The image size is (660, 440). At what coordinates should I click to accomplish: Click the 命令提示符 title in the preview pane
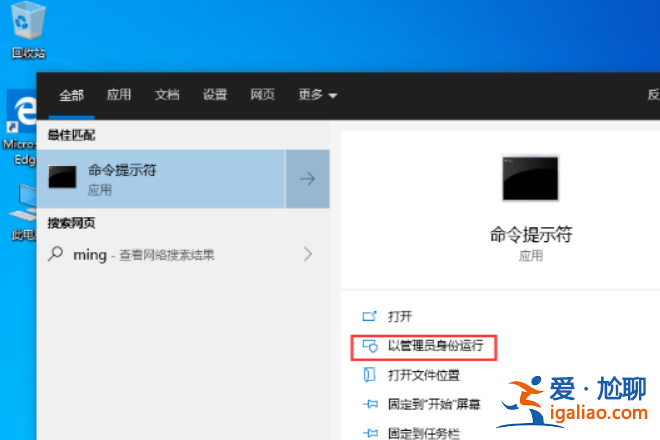tap(531, 234)
